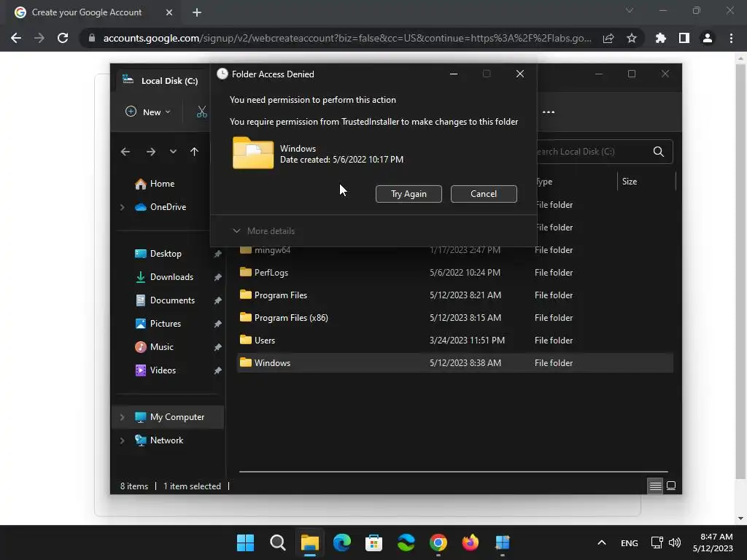Expand the OneDrive tree node

[x=123, y=207]
